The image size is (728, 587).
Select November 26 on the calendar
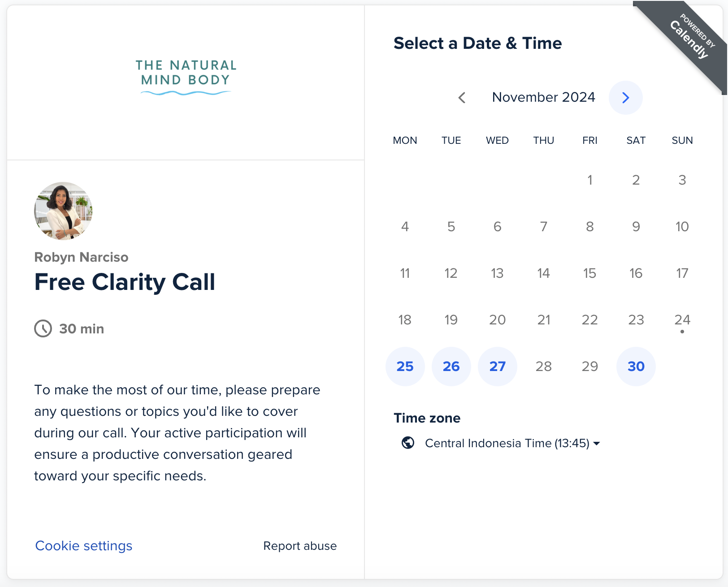[x=451, y=367]
